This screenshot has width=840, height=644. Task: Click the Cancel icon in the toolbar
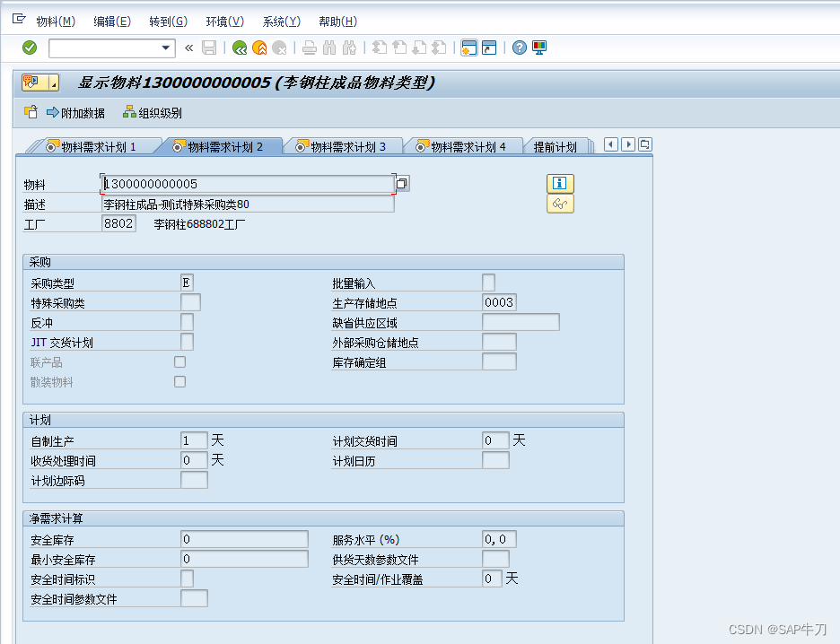pos(279,48)
